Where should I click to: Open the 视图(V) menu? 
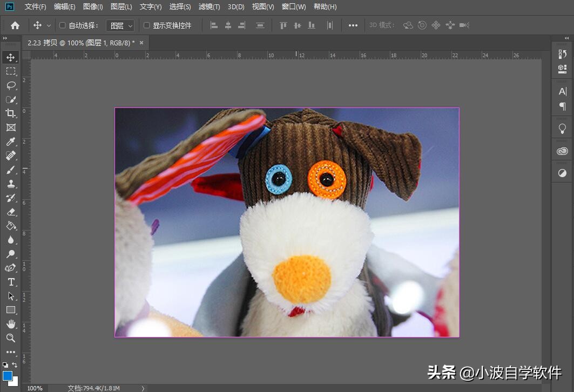point(263,6)
